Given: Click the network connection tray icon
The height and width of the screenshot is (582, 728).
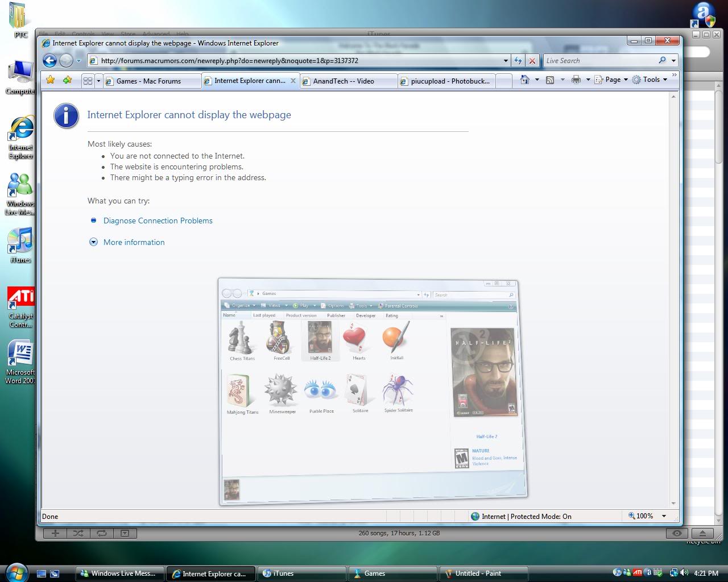Looking at the screenshot, I should tap(673, 573).
